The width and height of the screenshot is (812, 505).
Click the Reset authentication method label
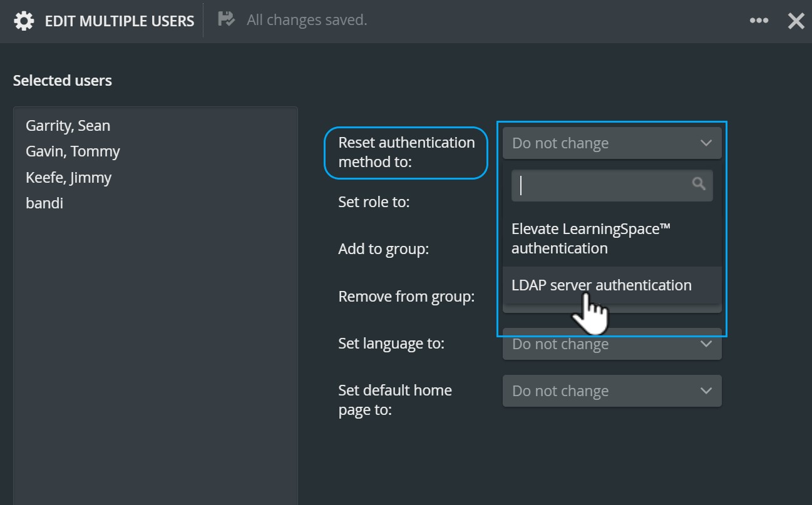pyautogui.click(x=406, y=152)
